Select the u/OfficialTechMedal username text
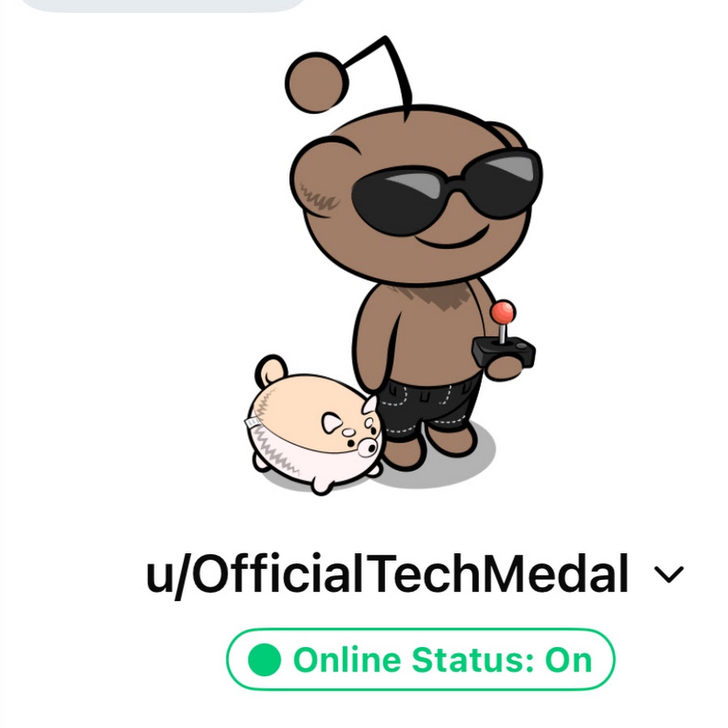Screen dimensions: 728x728 pyautogui.click(x=387, y=574)
